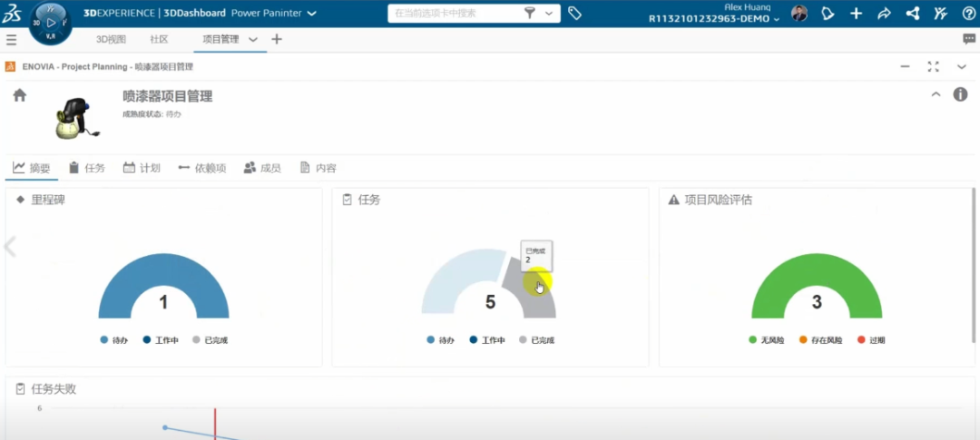Image resolution: width=980 pixels, height=440 pixels.
Task: Open the 3DEXPERIENCE compass
Action: 51,23
